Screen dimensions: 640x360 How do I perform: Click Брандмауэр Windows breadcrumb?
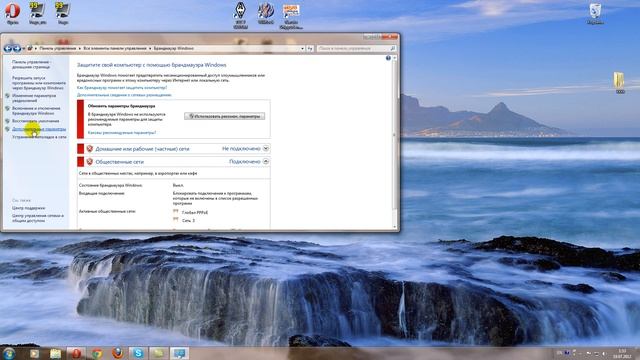pos(173,49)
